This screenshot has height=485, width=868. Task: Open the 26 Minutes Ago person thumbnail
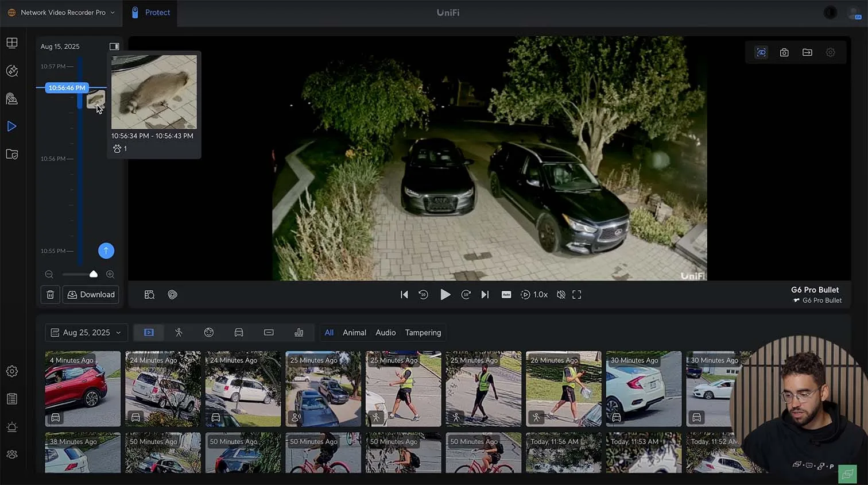pos(564,389)
